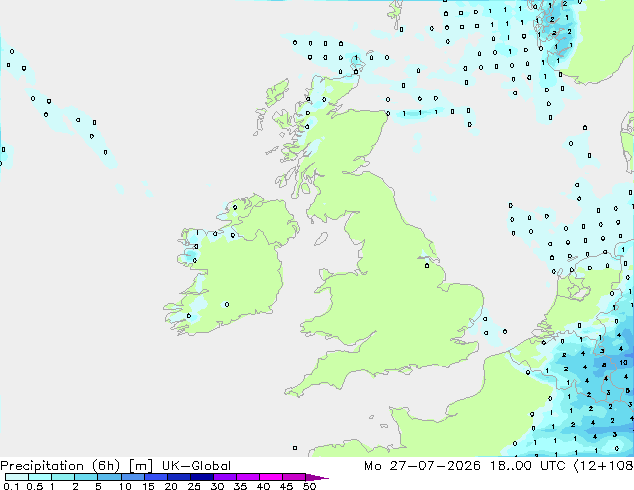Select legend swatch between 15 and 20

156,477
